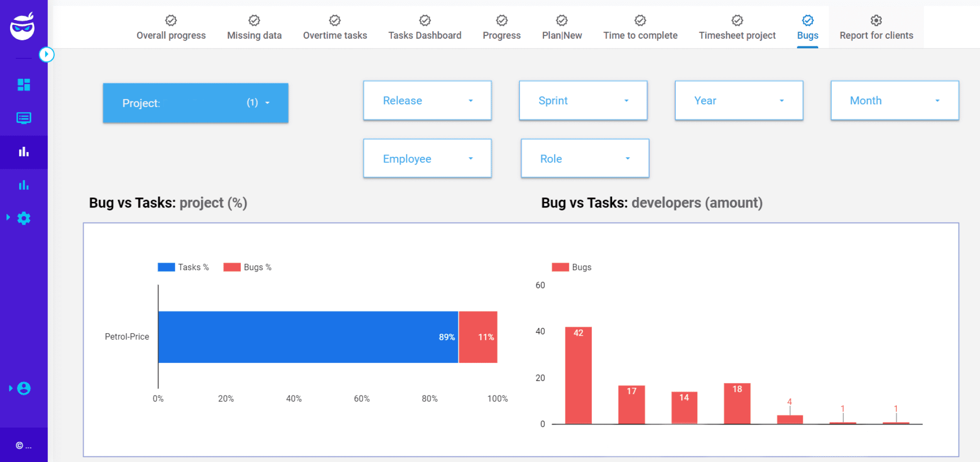The height and width of the screenshot is (462, 980).
Task: Open the Employee filter
Action: pyautogui.click(x=427, y=158)
